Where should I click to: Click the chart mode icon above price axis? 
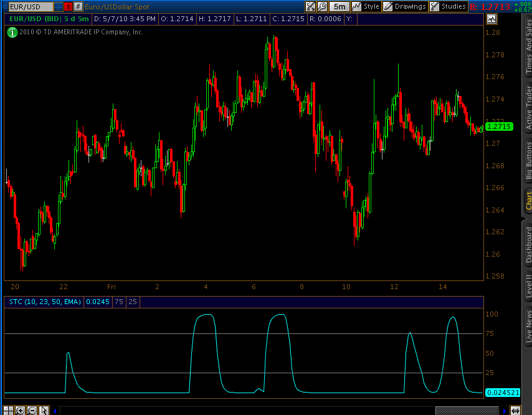[x=492, y=19]
